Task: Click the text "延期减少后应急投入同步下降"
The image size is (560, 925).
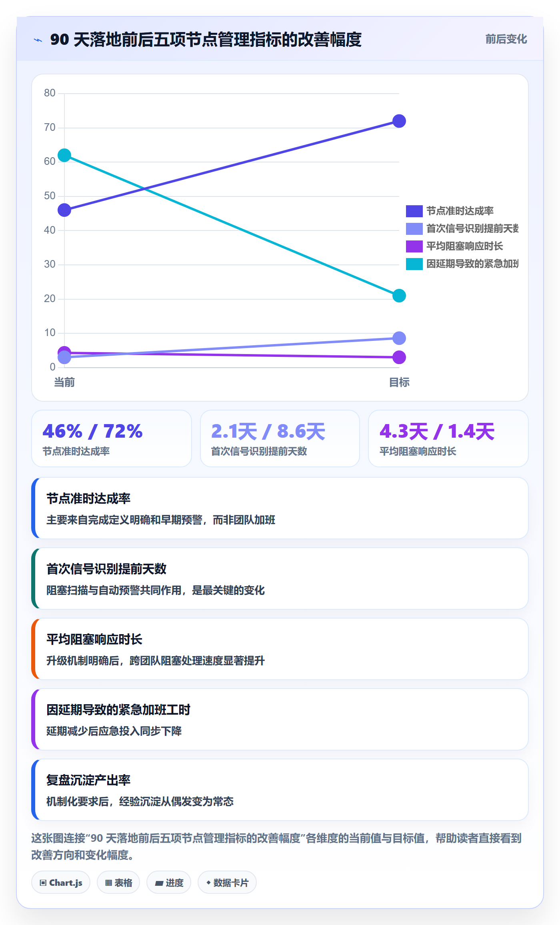Action: [x=114, y=731]
